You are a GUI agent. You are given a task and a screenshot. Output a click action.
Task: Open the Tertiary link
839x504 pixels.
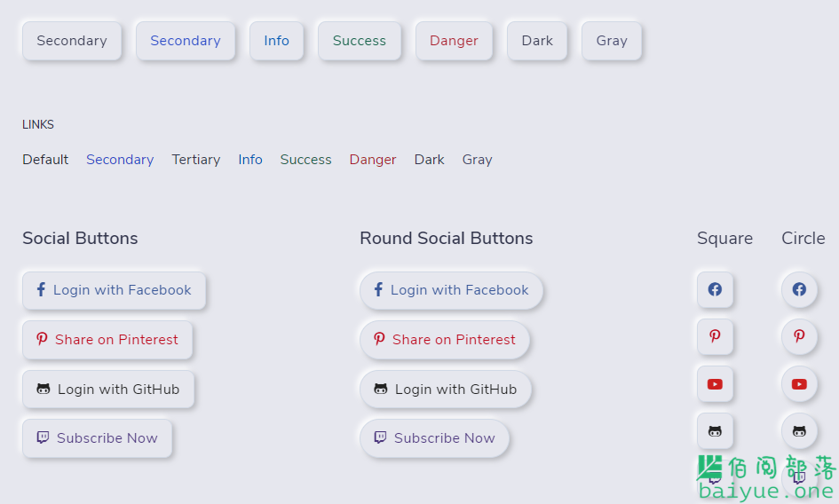pyautogui.click(x=196, y=160)
